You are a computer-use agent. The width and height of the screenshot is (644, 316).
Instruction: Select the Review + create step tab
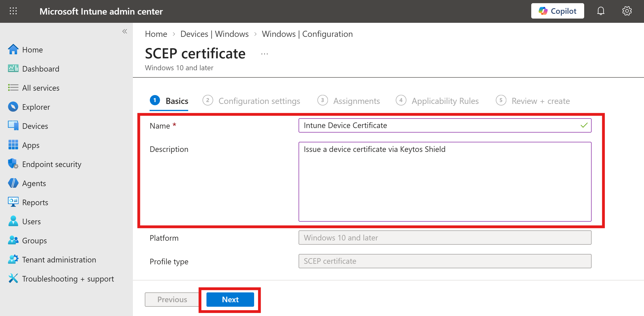tap(533, 101)
